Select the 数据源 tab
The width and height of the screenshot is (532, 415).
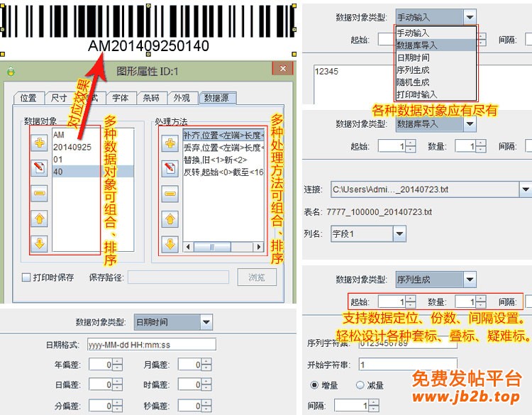[218, 98]
